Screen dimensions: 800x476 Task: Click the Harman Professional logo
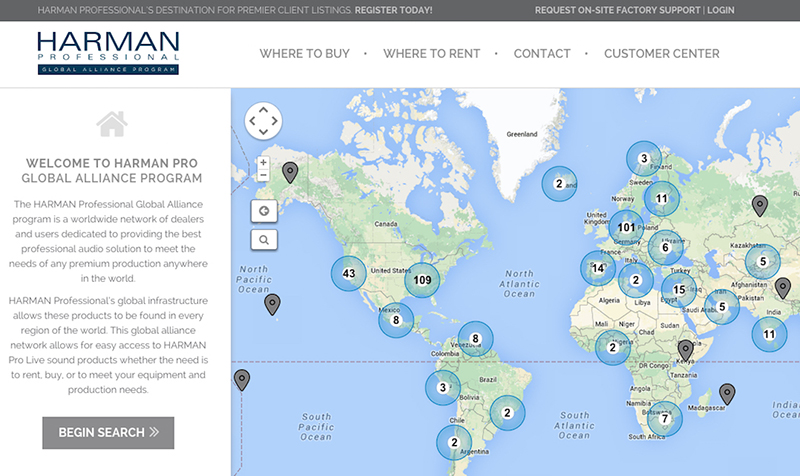point(108,53)
